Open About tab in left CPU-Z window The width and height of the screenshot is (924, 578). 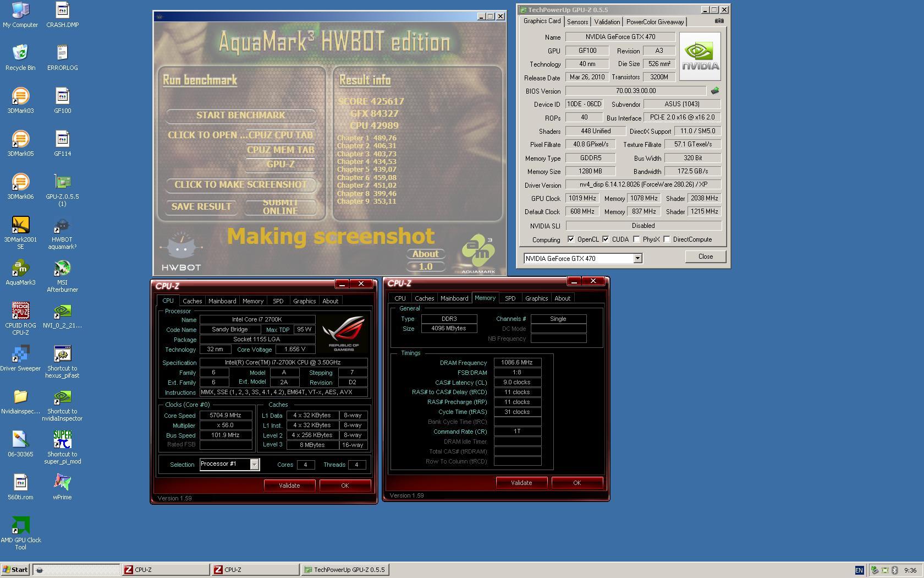[330, 301]
